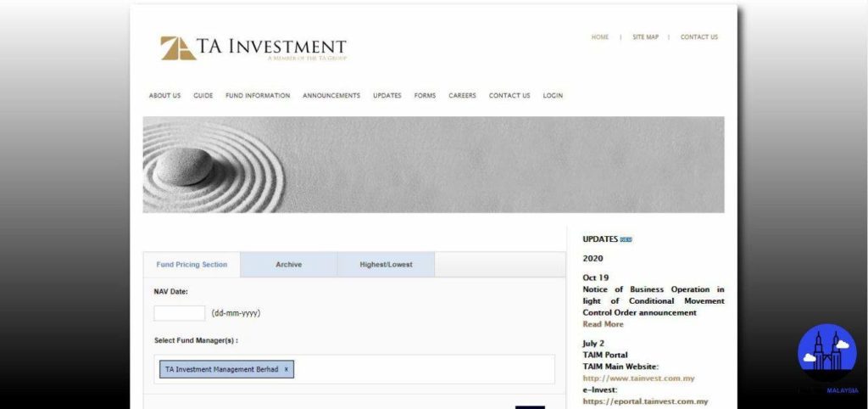This screenshot has height=409, width=868.
Task: Select Fund Pricing Section tab
Action: [x=192, y=265]
